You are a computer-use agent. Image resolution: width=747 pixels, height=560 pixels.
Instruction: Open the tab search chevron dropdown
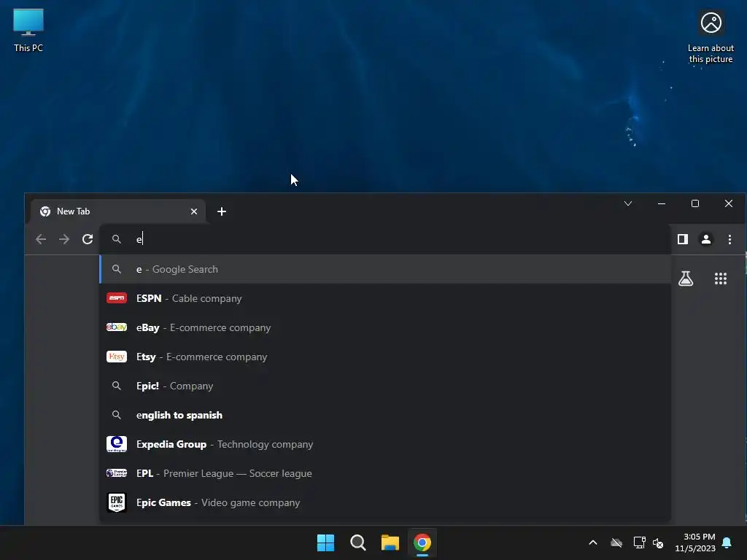(x=628, y=203)
